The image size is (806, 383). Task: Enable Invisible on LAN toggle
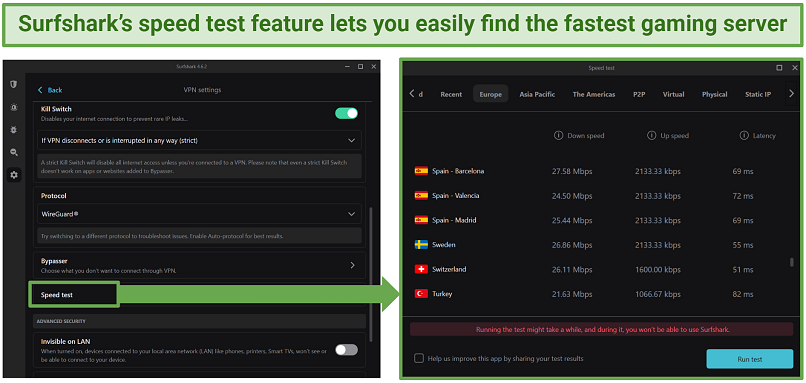tap(346, 350)
